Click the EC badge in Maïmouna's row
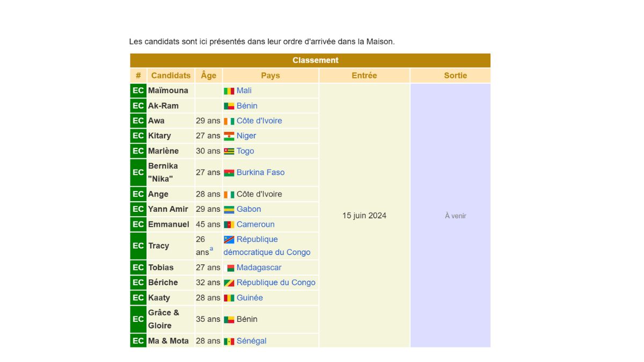The width and height of the screenshot is (644, 362). point(137,90)
